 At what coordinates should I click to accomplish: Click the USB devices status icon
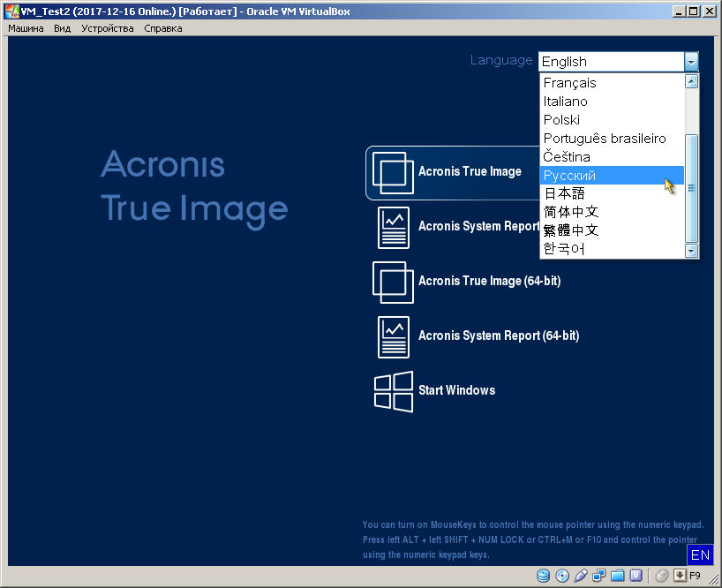581,577
